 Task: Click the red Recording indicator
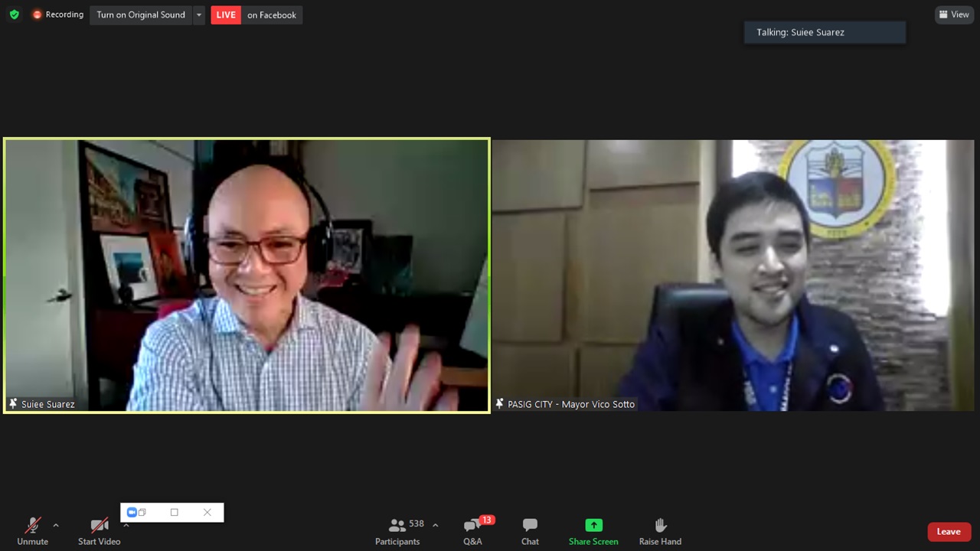point(58,15)
